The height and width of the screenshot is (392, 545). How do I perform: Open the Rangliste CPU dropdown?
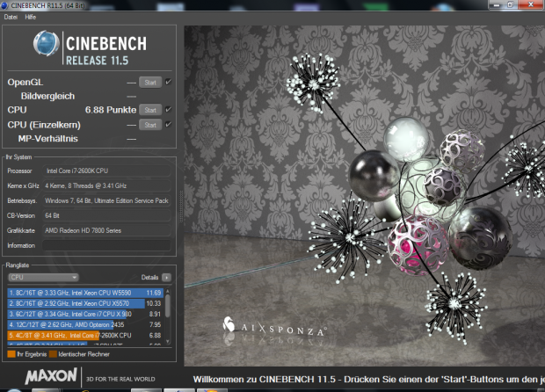(x=43, y=278)
